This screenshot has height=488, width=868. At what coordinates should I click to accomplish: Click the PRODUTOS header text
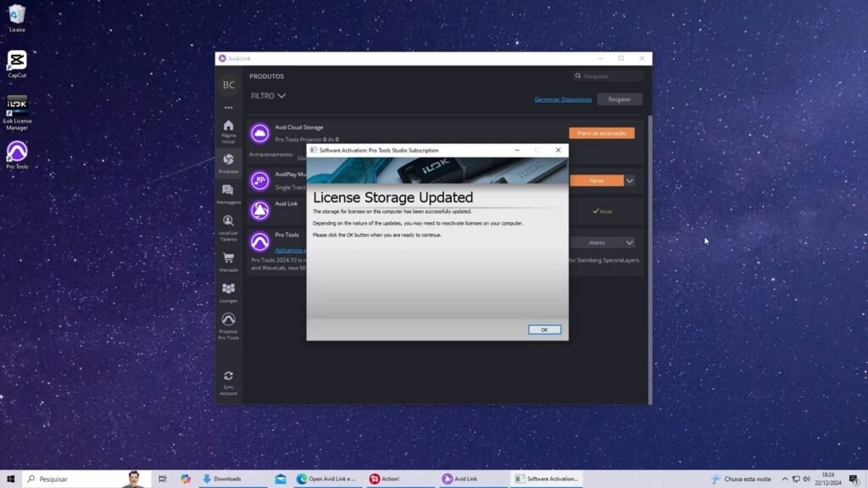coord(266,76)
